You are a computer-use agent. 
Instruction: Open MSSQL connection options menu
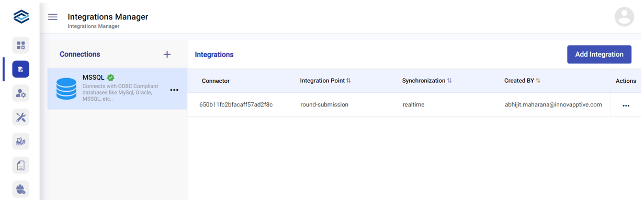pyautogui.click(x=174, y=90)
